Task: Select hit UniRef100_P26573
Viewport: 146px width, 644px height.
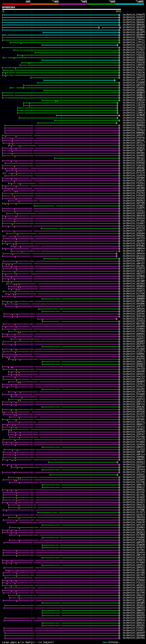Action: click(134, 291)
